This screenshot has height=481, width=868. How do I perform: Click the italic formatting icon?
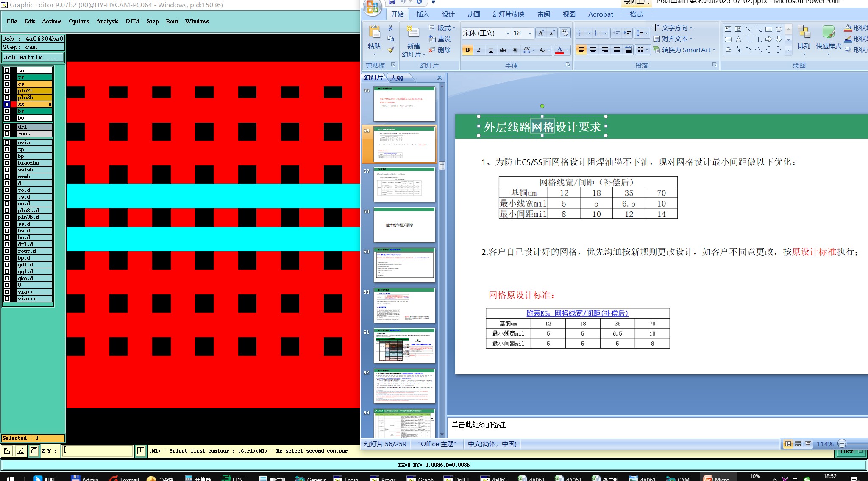479,50
